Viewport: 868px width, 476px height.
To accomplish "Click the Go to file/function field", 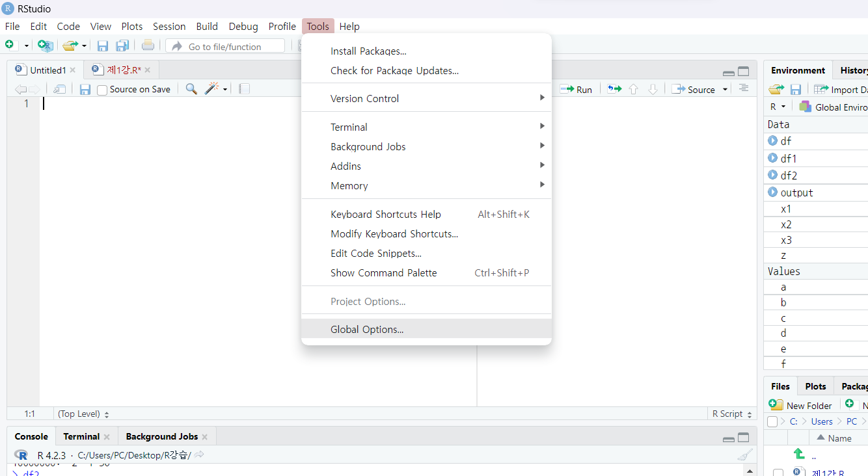I will point(225,46).
